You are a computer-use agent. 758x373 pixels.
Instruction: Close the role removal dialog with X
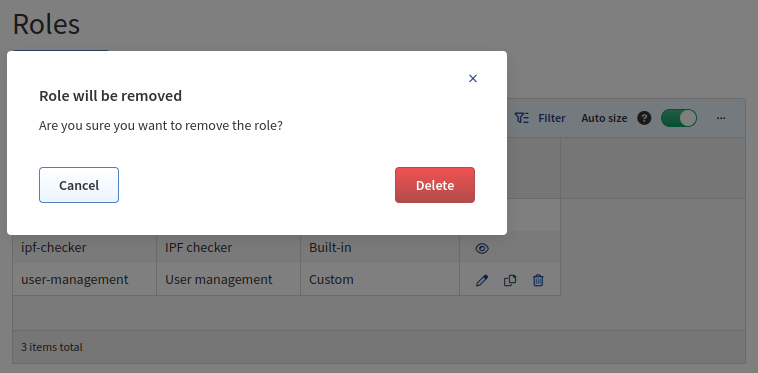click(473, 78)
